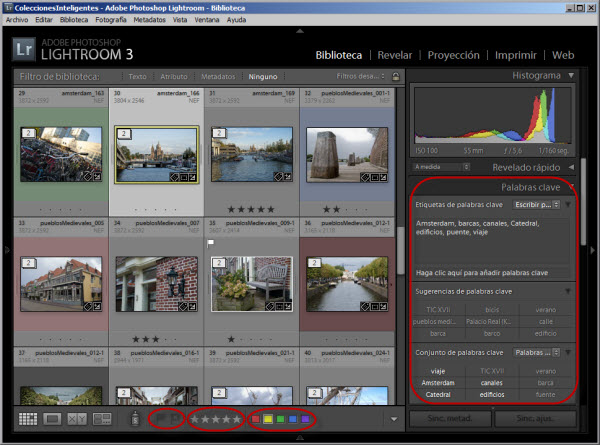Toggle suggested keyword 'TIC XVII'
Screen dimensions: 600x445
pos(438,310)
